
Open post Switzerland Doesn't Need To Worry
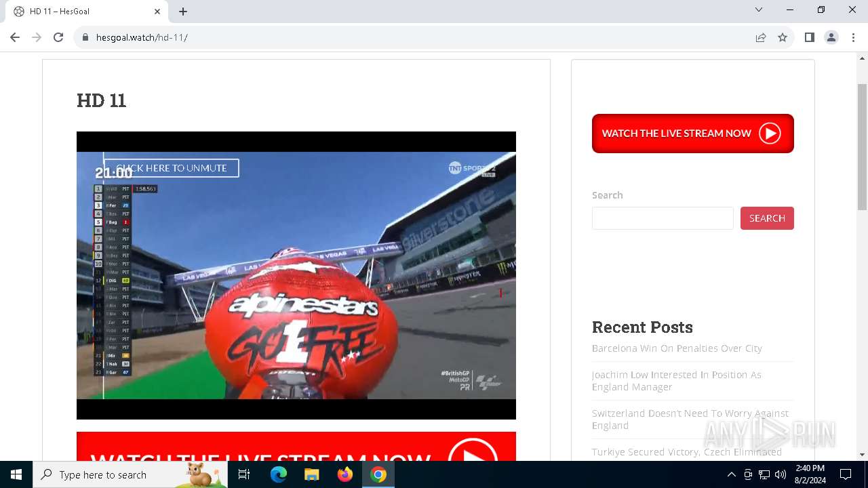coord(690,420)
